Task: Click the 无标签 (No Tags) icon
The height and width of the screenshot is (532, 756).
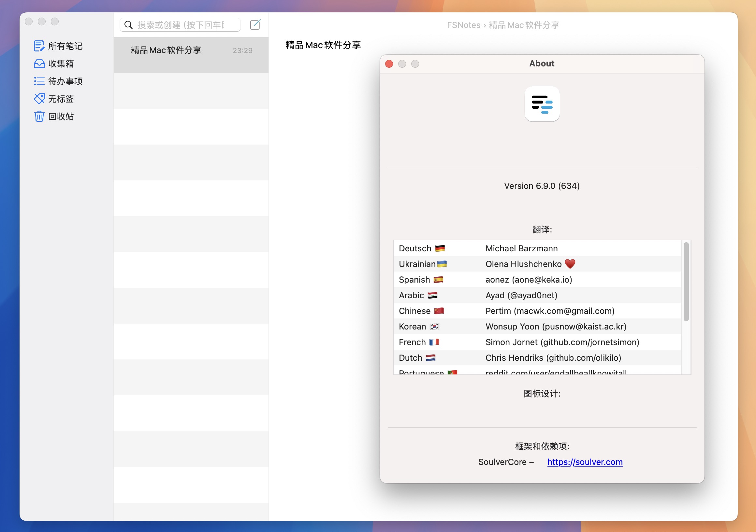Action: 38,98
